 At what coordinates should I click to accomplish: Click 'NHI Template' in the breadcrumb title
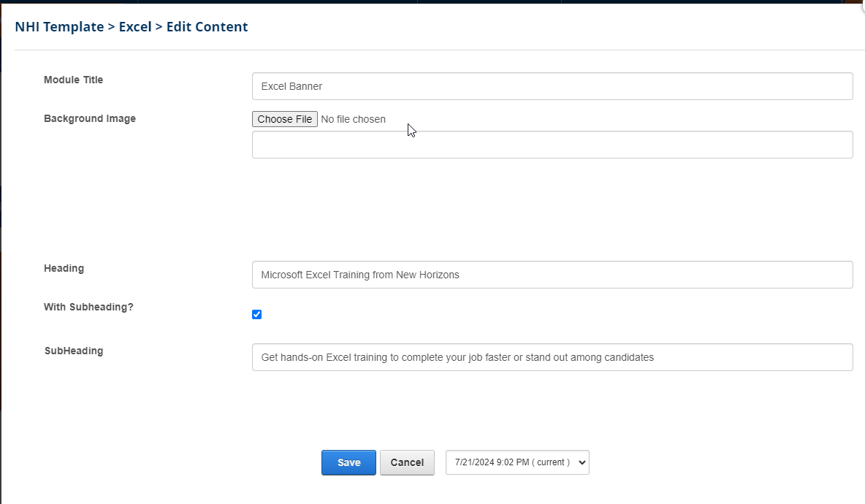[59, 27]
